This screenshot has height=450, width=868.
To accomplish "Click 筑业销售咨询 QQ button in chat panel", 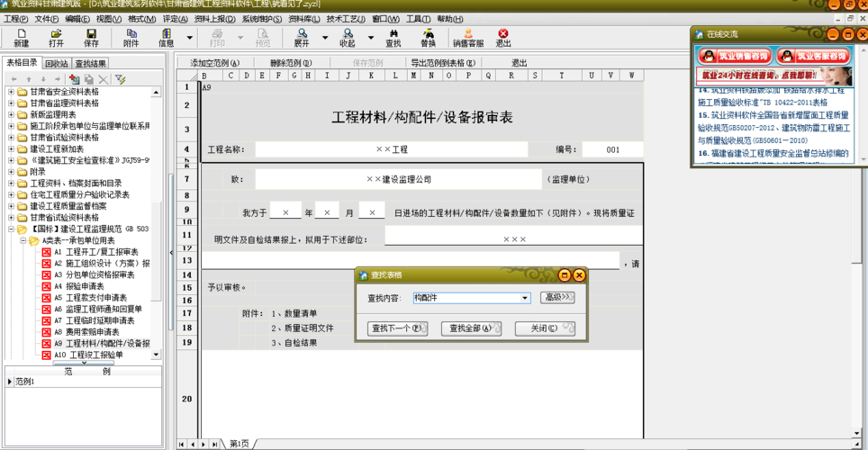I will pos(735,56).
